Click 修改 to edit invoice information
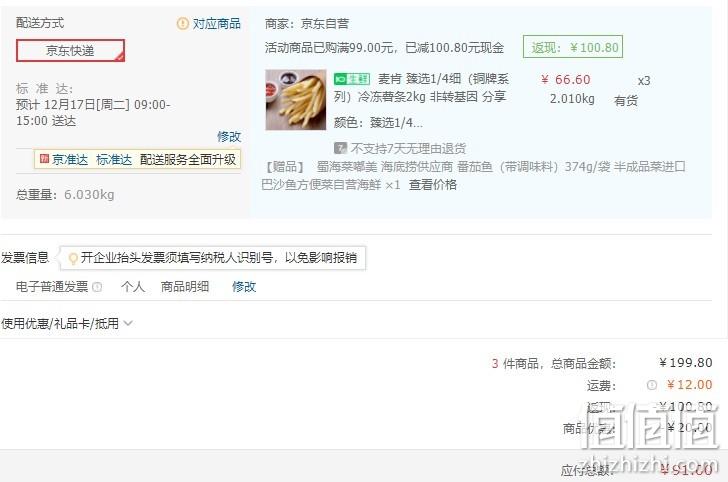 pyautogui.click(x=244, y=287)
